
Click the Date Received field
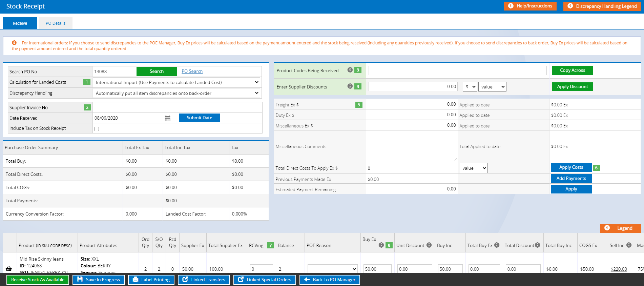click(128, 118)
